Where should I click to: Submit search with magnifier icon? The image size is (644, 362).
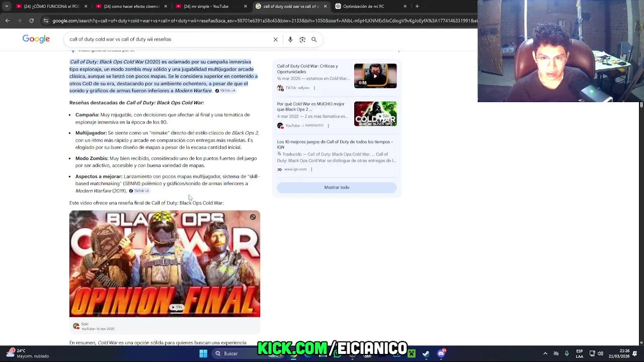(x=314, y=39)
